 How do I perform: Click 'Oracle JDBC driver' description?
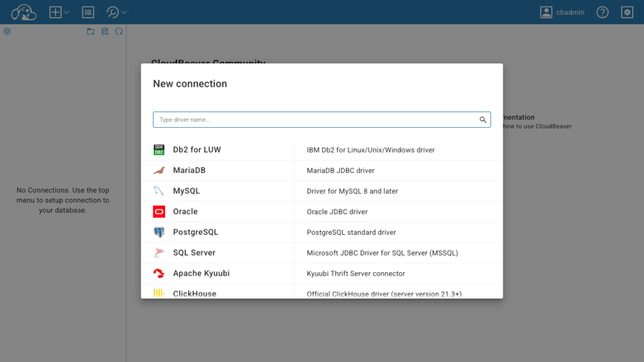(337, 212)
